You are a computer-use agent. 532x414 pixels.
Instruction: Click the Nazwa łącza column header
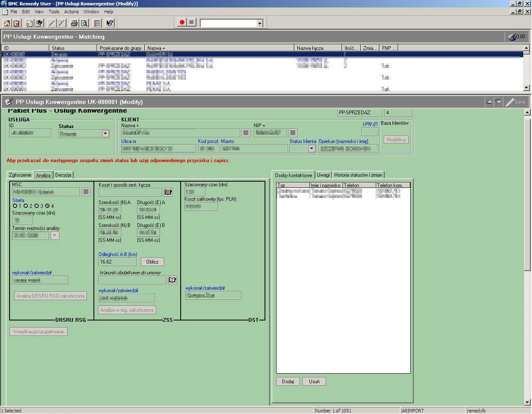tap(318, 48)
